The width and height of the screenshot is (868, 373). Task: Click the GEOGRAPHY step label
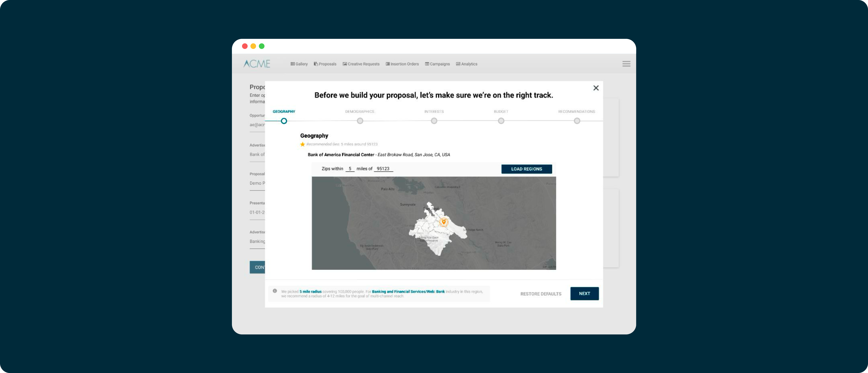[284, 112]
